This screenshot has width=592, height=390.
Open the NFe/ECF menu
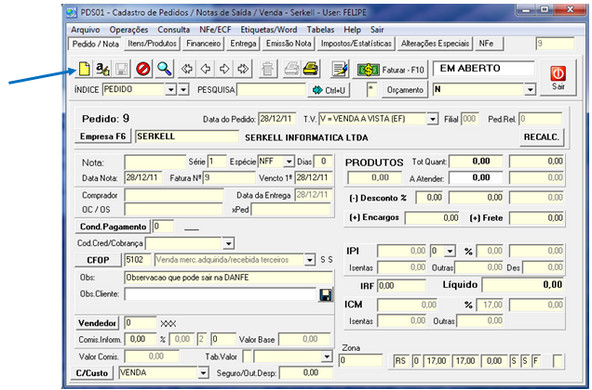pyautogui.click(x=215, y=30)
